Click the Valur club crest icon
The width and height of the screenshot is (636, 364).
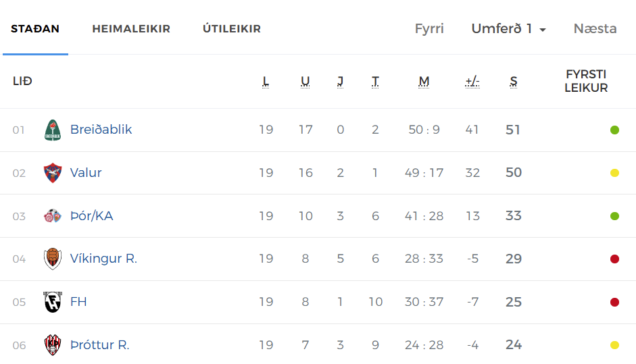(52, 173)
